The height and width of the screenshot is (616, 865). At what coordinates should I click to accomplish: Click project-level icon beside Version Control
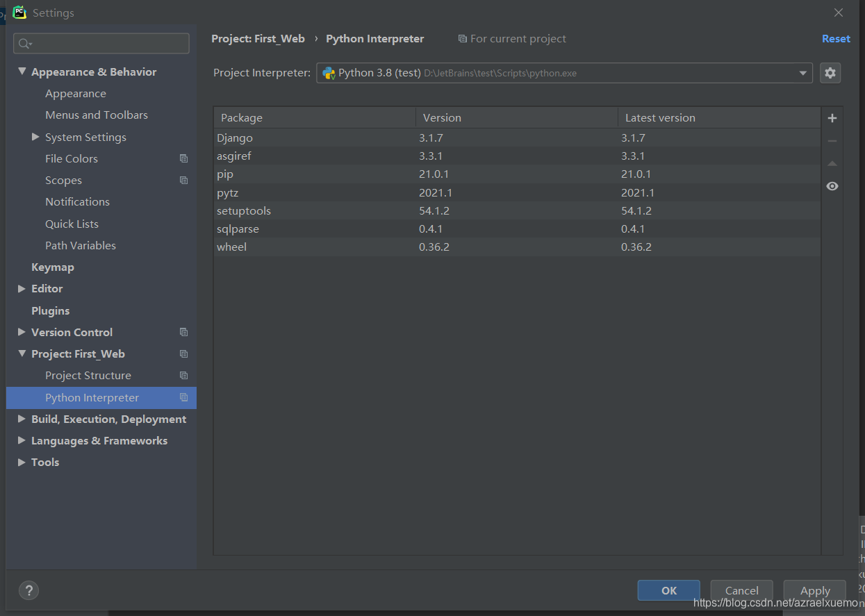[183, 332]
